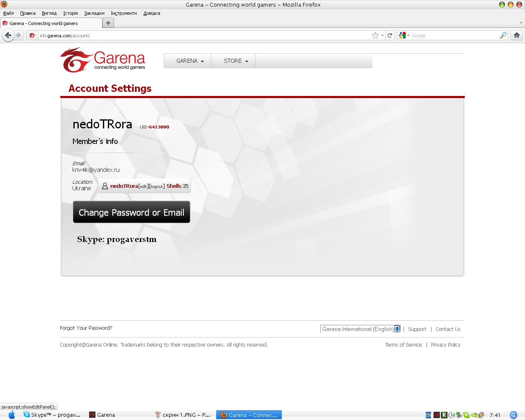Open the Garena International language selector
The height and width of the screenshot is (420, 525).
pyautogui.click(x=361, y=329)
